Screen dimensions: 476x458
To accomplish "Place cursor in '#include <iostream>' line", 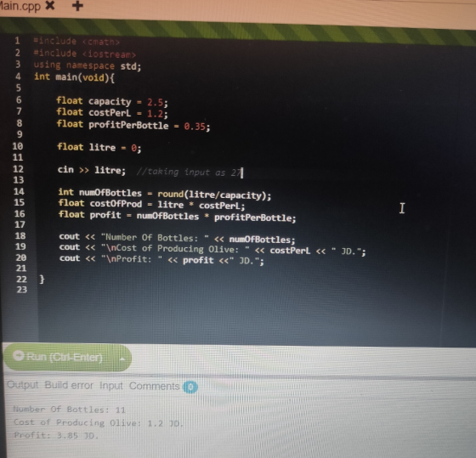I will [84, 54].
